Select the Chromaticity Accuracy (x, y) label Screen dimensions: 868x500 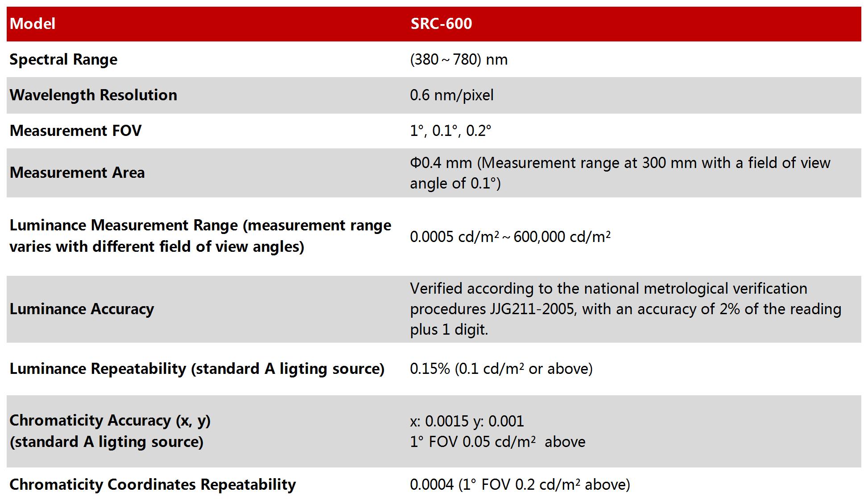tap(110, 431)
